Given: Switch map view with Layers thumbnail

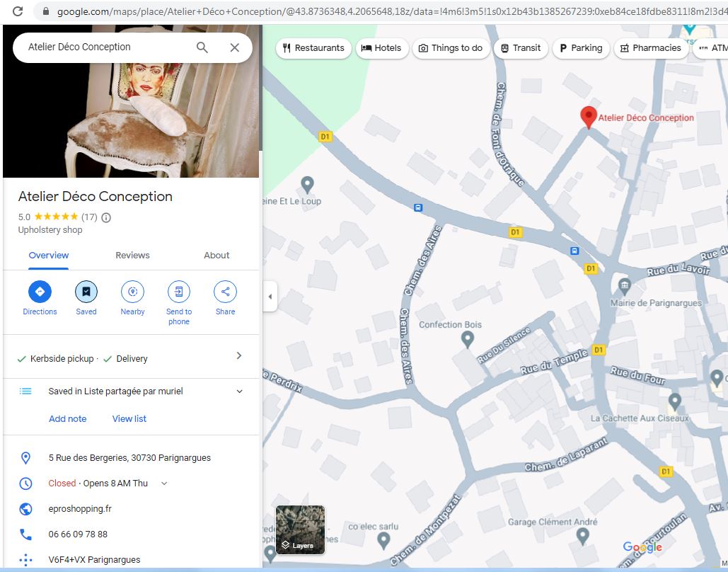Looking at the screenshot, I should pyautogui.click(x=300, y=530).
